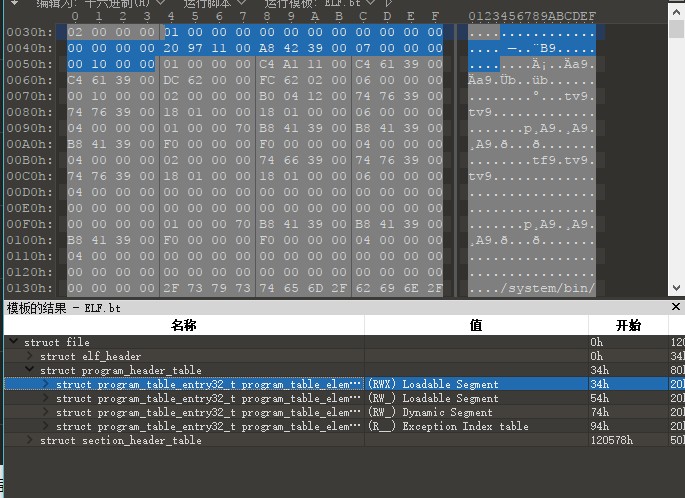The height and width of the screenshot is (498, 685).
Task: Sort by the 开始 column header
Action: click(x=628, y=325)
